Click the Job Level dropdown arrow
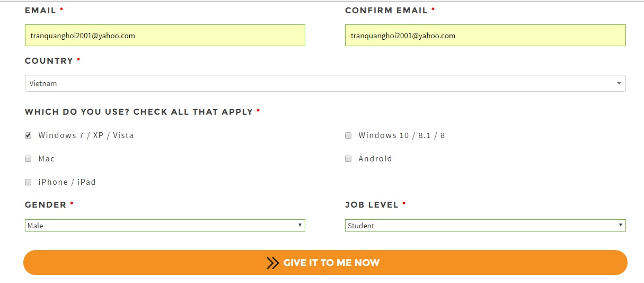 [620, 225]
